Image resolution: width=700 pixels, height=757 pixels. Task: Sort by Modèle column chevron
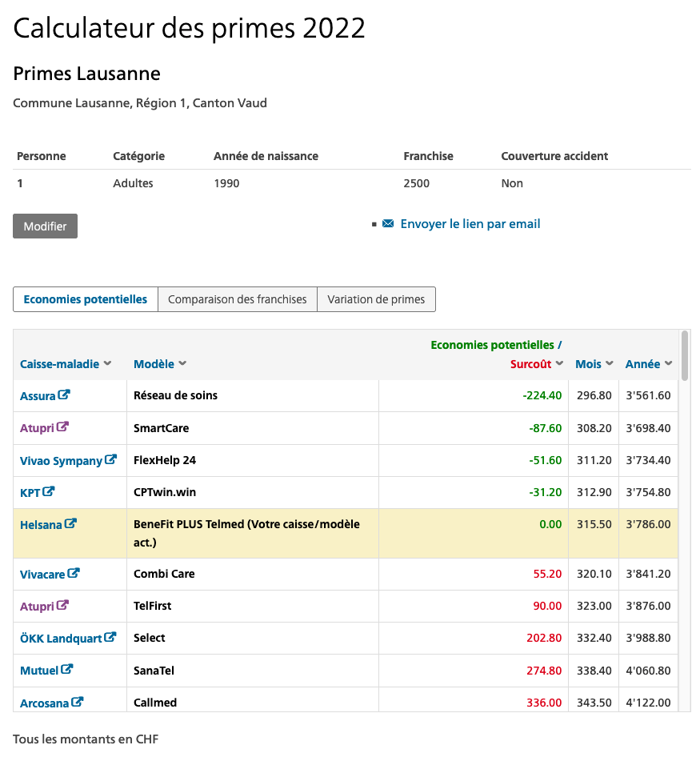click(182, 363)
